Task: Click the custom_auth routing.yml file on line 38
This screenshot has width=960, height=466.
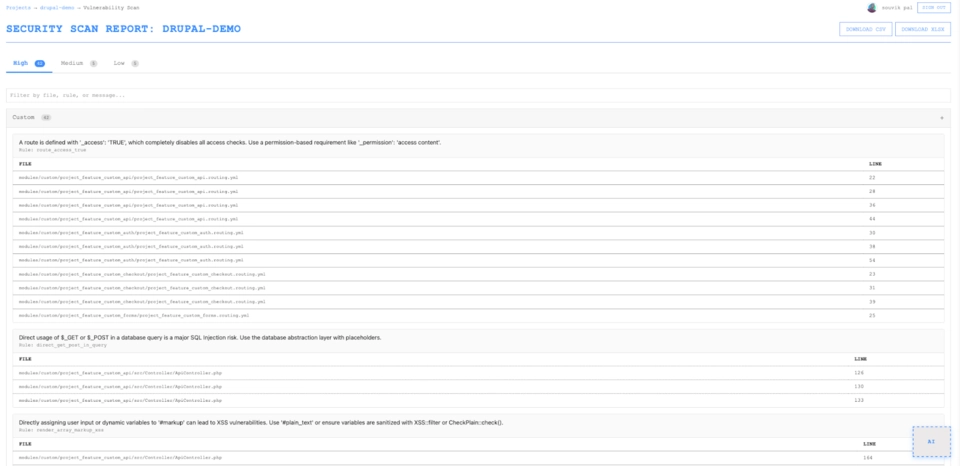Action: click(131, 246)
